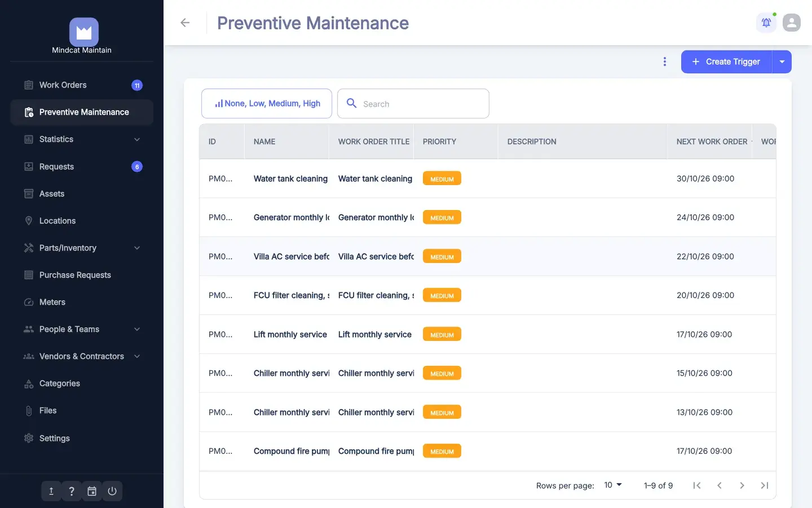This screenshot has width=812, height=508.
Task: Open Meters in the sidebar
Action: [82, 302]
